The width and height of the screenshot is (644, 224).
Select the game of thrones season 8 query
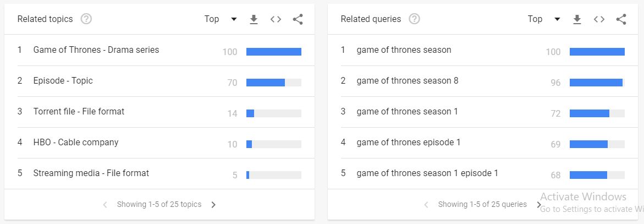pyautogui.click(x=407, y=81)
